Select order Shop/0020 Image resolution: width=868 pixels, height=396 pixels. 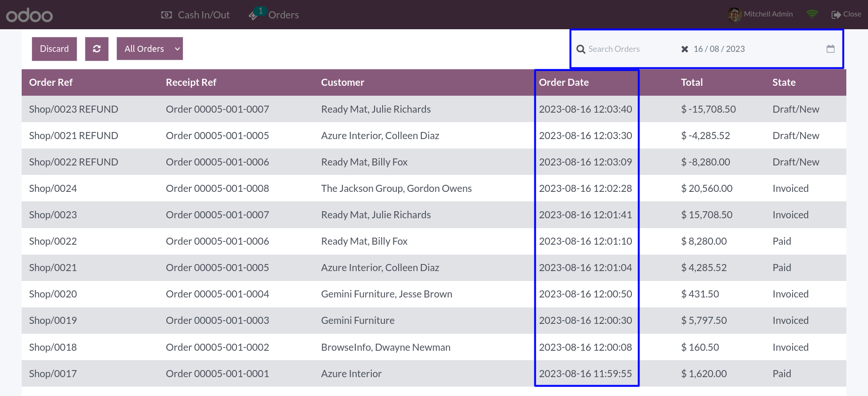click(434, 294)
